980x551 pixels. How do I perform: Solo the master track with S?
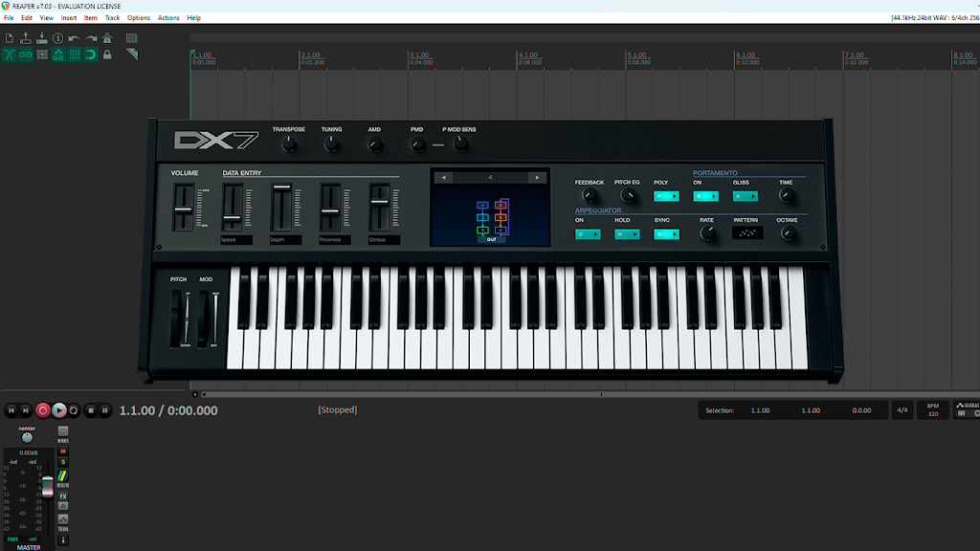click(x=63, y=462)
